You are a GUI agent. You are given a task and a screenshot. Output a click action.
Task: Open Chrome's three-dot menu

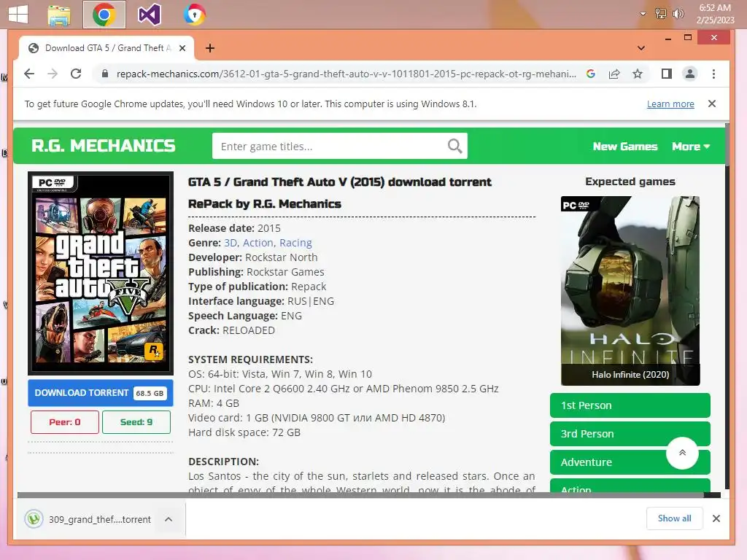pyautogui.click(x=713, y=74)
